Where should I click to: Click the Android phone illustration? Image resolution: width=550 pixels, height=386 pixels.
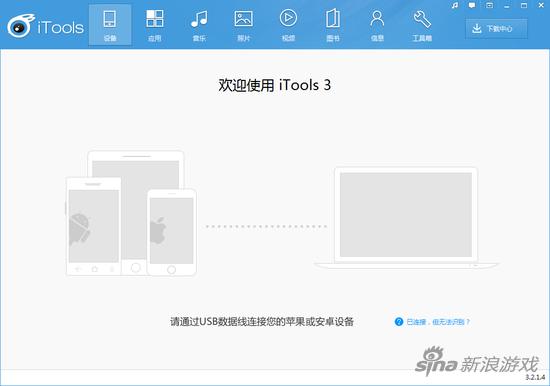coord(94,227)
